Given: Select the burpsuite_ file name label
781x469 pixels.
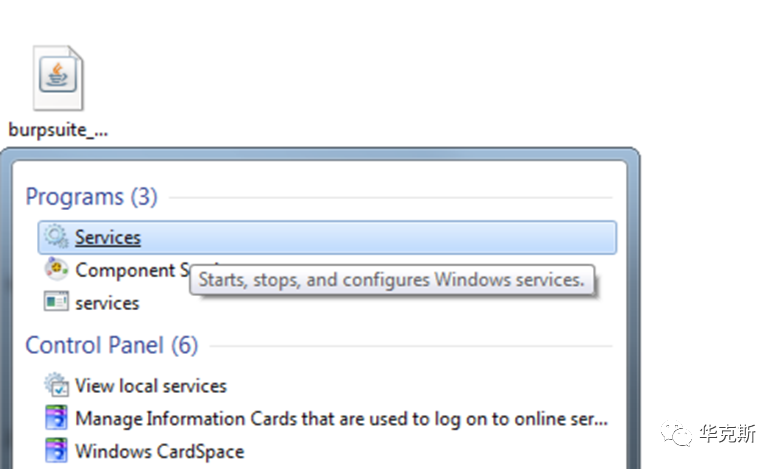Looking at the screenshot, I should coord(58,129).
